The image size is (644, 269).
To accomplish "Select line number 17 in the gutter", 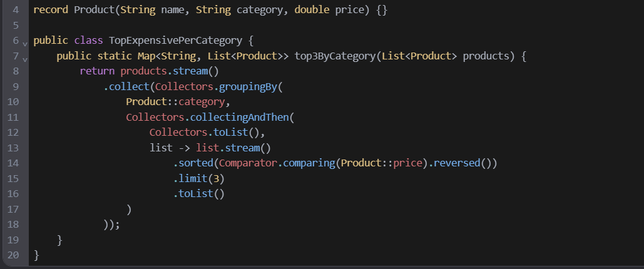I will 13,209.
